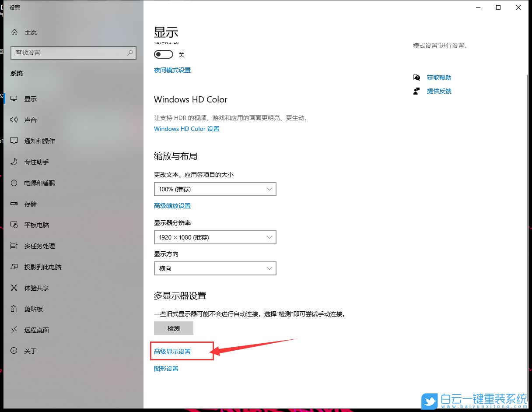Go to the 主页 (Home) page

[31, 32]
